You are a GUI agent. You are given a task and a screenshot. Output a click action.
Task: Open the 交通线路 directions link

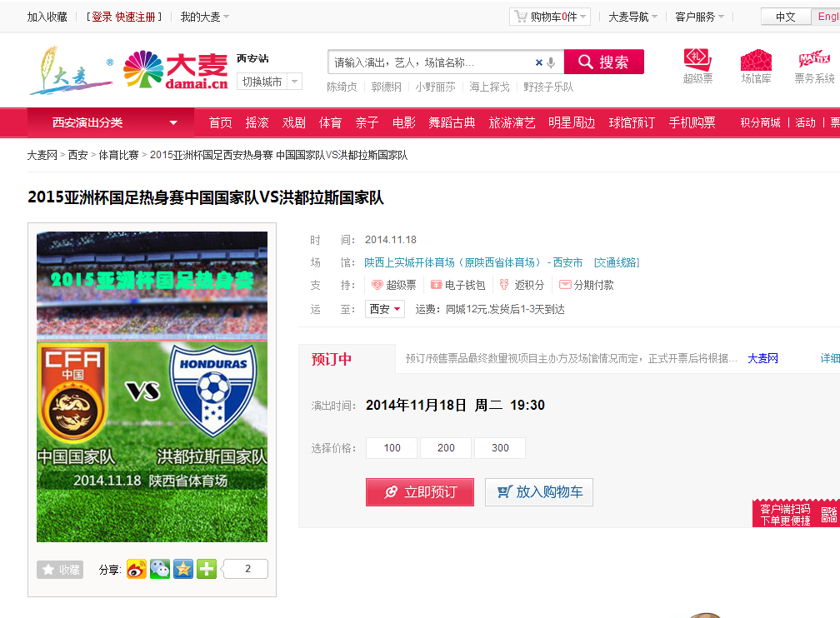pos(617,262)
